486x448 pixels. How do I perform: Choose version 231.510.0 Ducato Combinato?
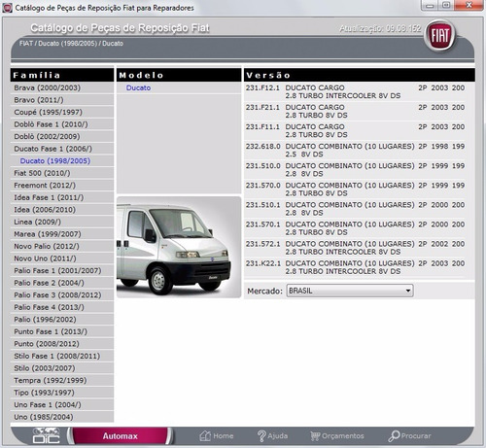pyautogui.click(x=355, y=170)
